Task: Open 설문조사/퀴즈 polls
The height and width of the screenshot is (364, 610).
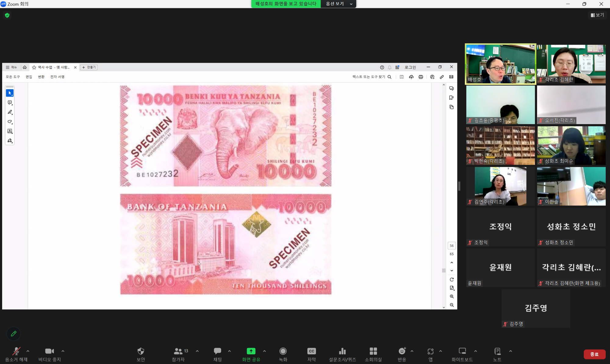Action: click(343, 354)
